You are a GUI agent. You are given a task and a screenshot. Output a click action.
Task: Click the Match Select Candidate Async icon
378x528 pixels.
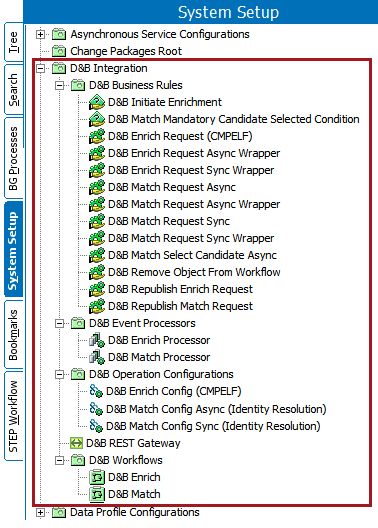click(97, 255)
